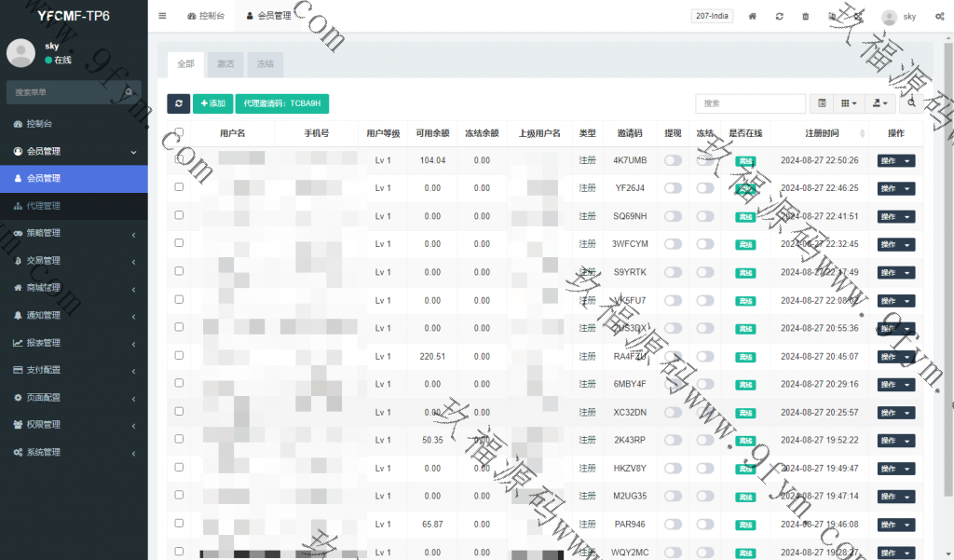Viewport: 954px width, 560px height.
Task: Click the magnifier advanced search icon button
Action: pyautogui.click(x=911, y=103)
